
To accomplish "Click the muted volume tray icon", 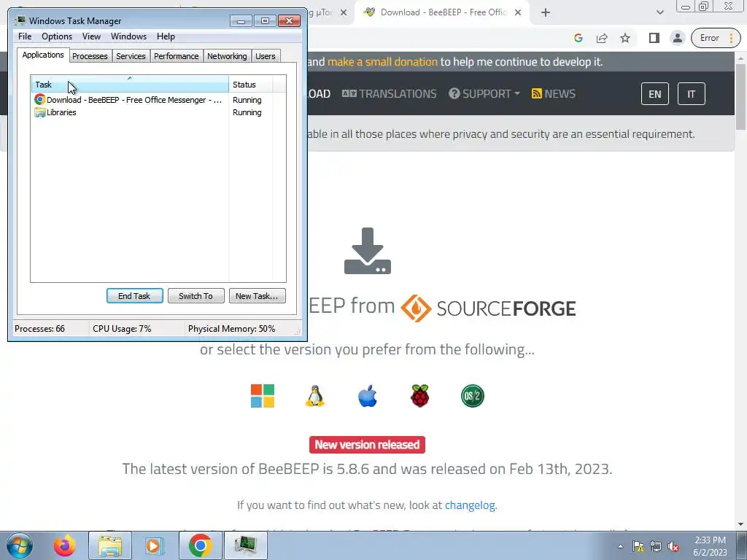I will (x=673, y=546).
